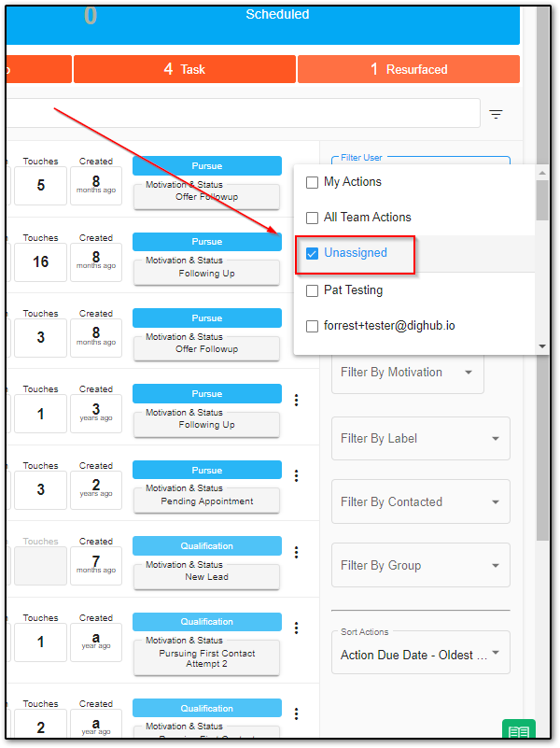Image resolution: width=560 pixels, height=748 pixels.
Task: Select the 1 Resurfaced tab
Action: click(x=409, y=69)
